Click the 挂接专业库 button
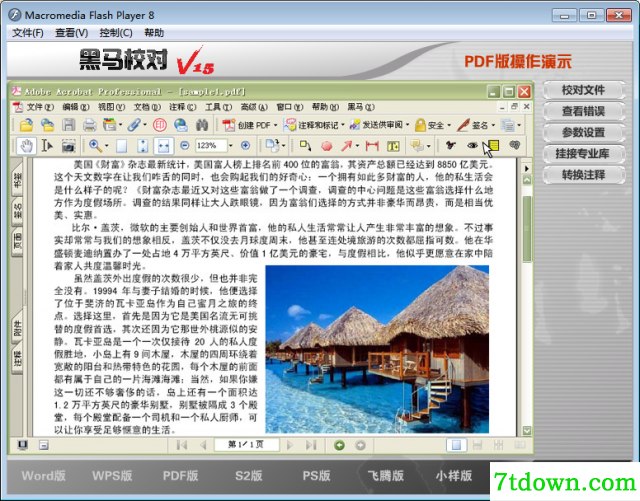The image size is (640, 501). point(583,154)
